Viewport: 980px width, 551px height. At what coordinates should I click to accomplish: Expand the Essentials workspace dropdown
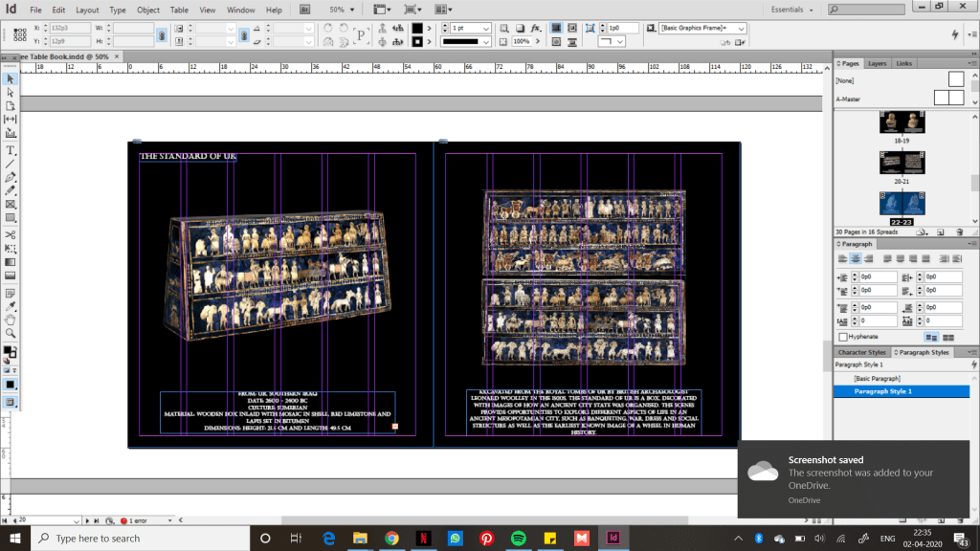[812, 10]
